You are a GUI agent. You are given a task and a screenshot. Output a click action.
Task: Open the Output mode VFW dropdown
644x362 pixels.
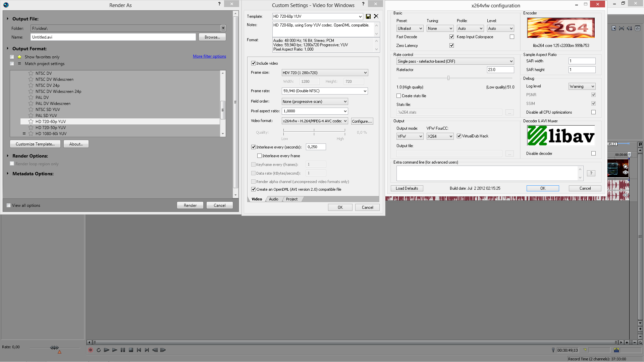coord(410,136)
